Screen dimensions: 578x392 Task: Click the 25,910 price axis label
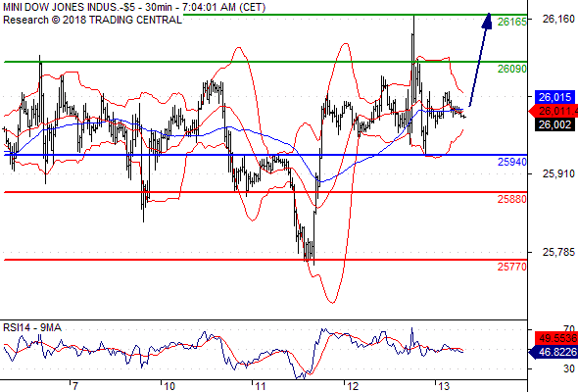coord(558,173)
